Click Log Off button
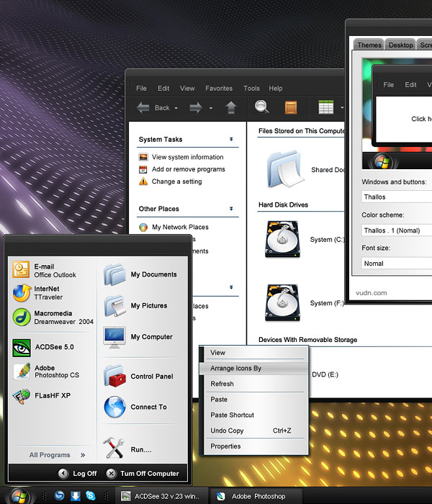Viewport: 432px width, 504px height. coord(78,473)
